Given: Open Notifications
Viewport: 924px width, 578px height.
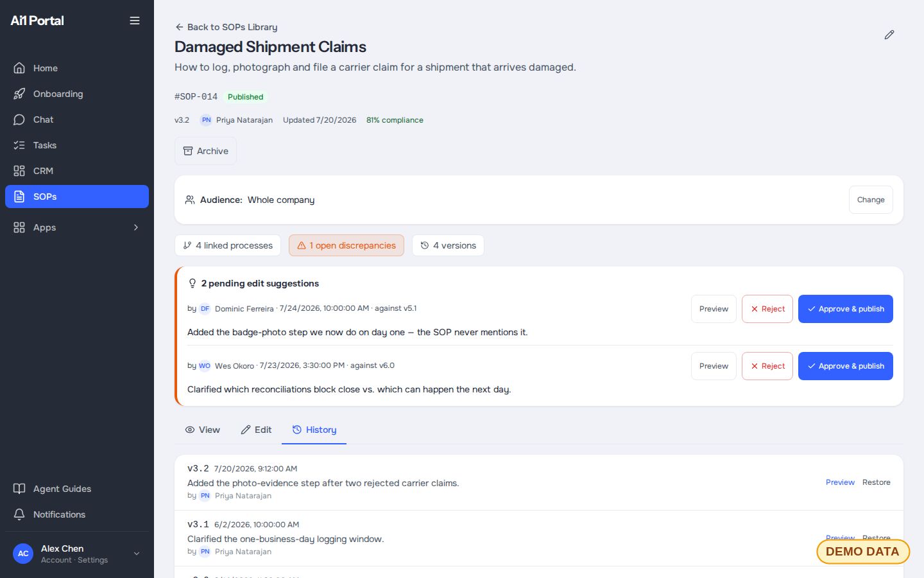Looking at the screenshot, I should coord(77,514).
